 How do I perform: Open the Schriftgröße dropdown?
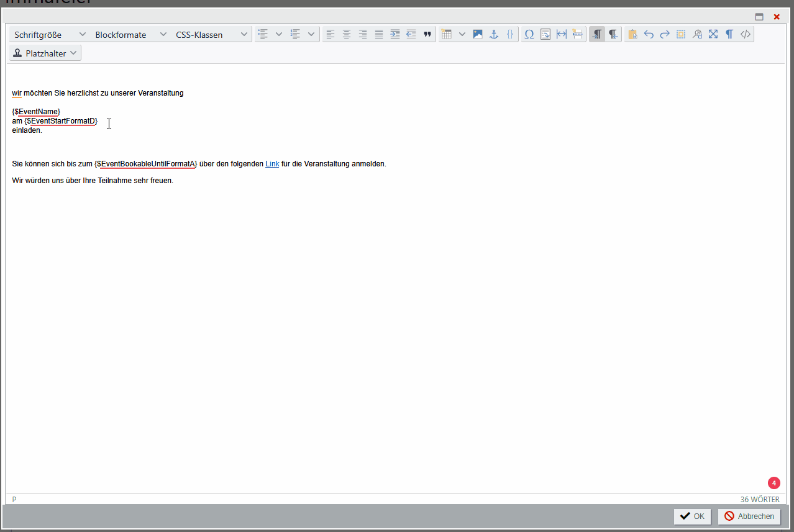(x=50, y=35)
